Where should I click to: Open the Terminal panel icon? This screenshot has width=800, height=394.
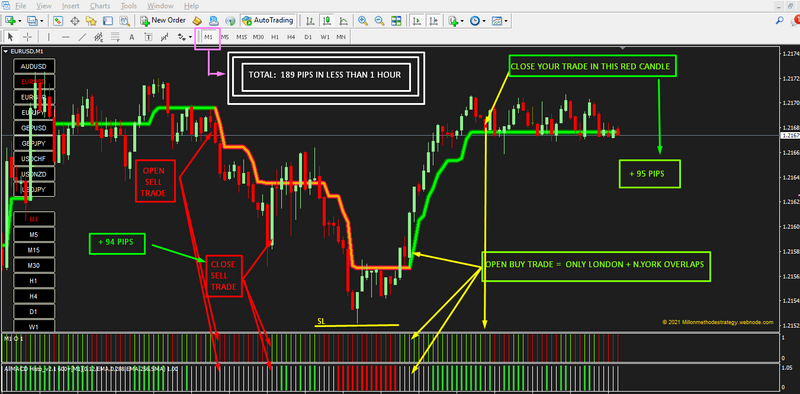pyautogui.click(x=108, y=21)
